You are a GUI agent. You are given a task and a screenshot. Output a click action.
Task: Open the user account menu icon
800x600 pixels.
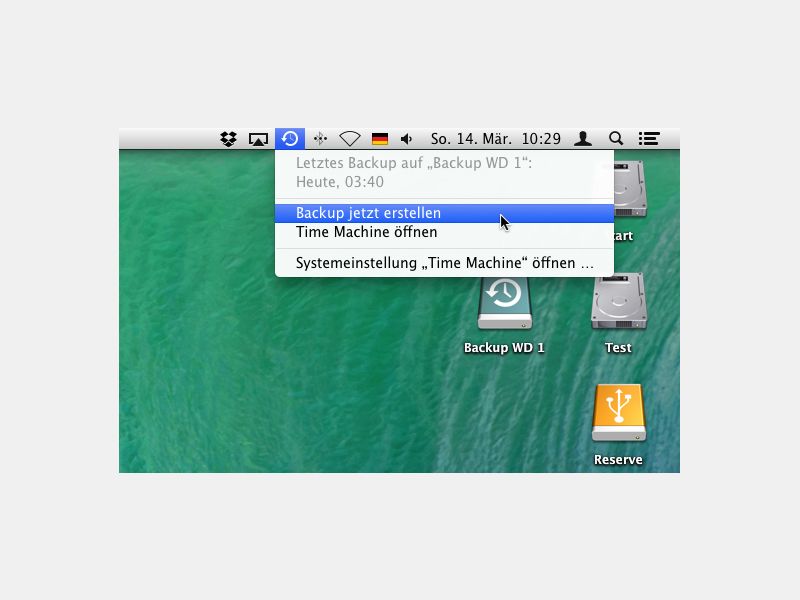click(583, 139)
